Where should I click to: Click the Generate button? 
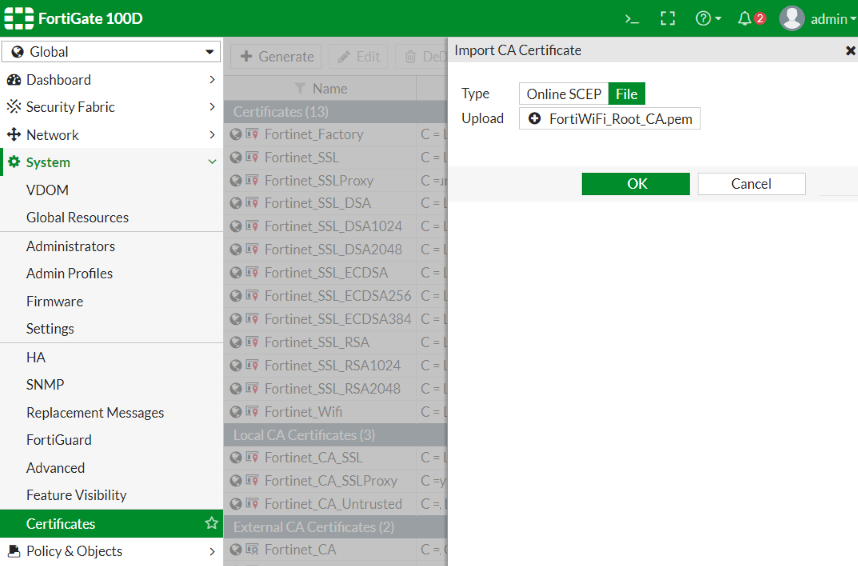276,56
